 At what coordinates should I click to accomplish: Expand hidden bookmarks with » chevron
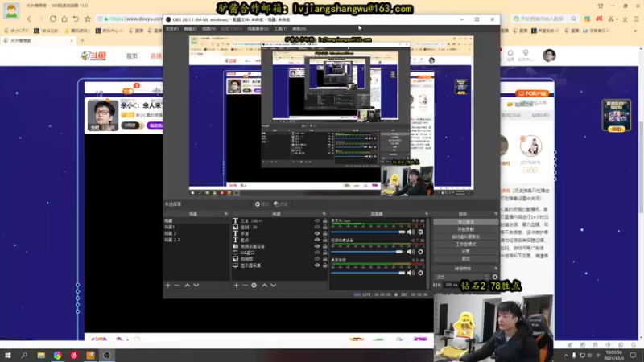click(635, 31)
